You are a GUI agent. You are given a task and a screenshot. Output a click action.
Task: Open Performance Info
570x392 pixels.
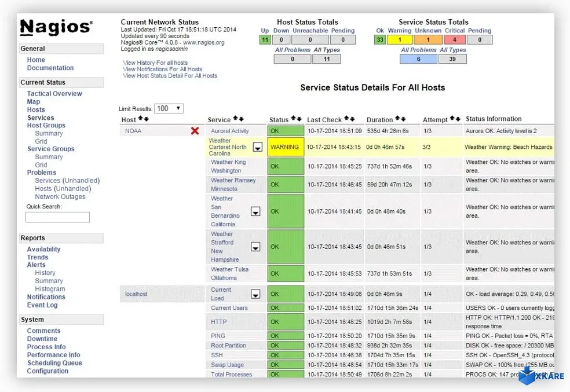point(53,355)
